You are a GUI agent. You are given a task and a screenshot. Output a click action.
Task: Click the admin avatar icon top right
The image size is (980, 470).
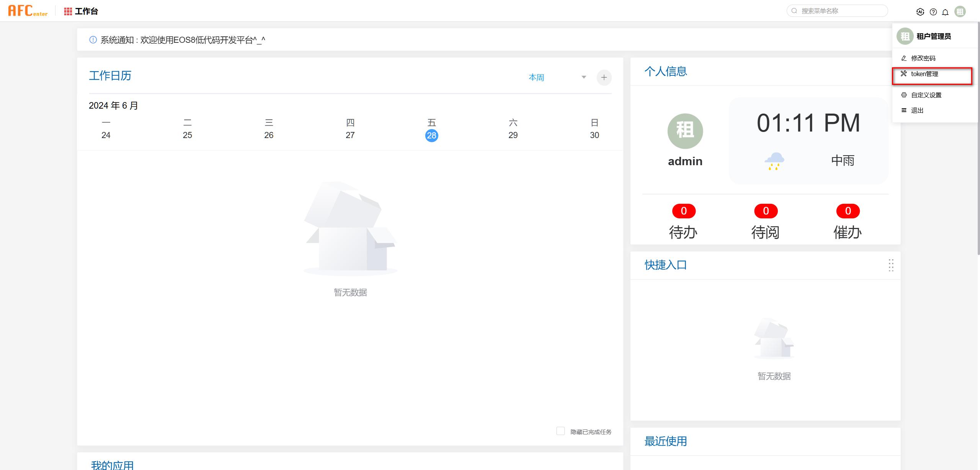tap(959, 11)
